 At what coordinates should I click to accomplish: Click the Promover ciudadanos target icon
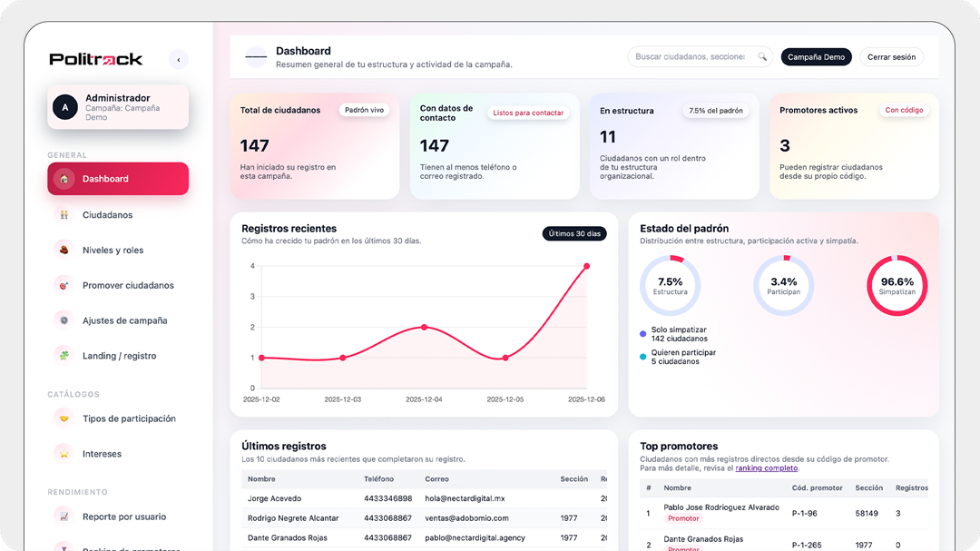pyautogui.click(x=64, y=285)
